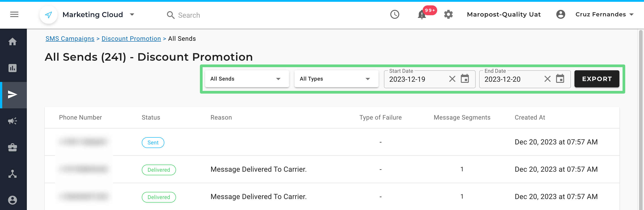View recent history clock icon
Image resolution: width=644 pixels, height=210 pixels.
point(395,15)
